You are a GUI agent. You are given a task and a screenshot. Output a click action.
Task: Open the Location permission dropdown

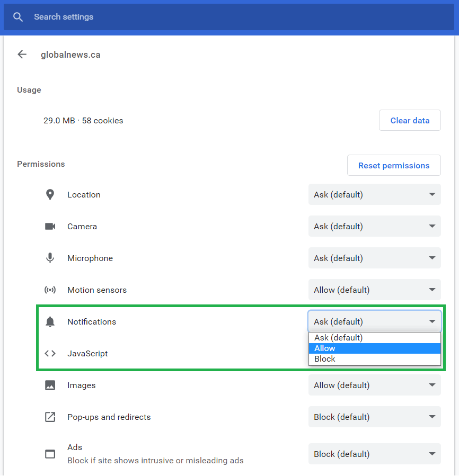coord(374,195)
